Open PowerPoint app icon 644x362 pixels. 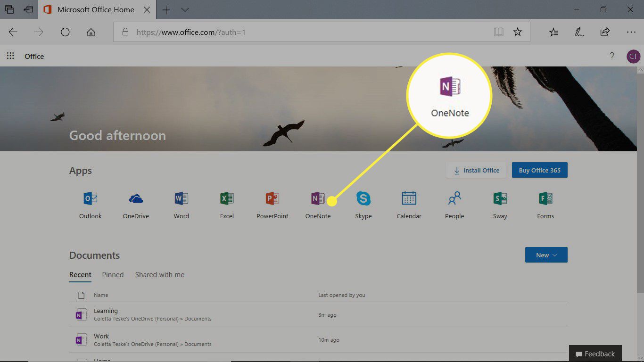[272, 206]
